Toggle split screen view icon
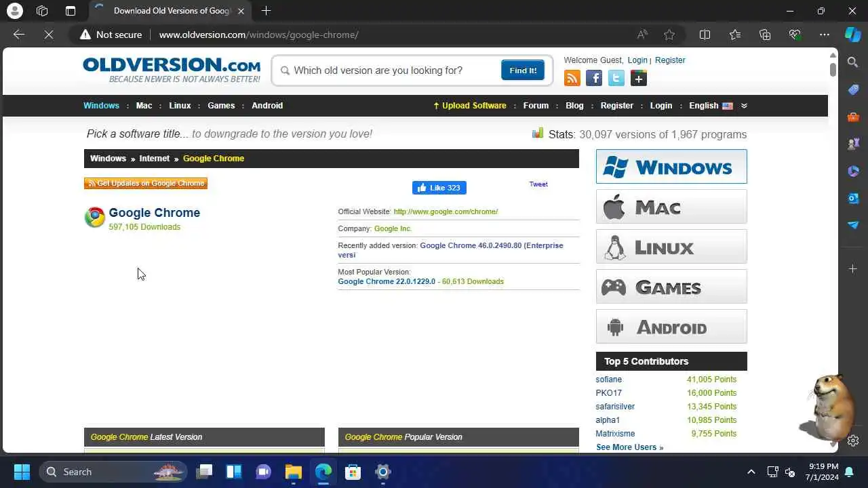 pos(705,35)
